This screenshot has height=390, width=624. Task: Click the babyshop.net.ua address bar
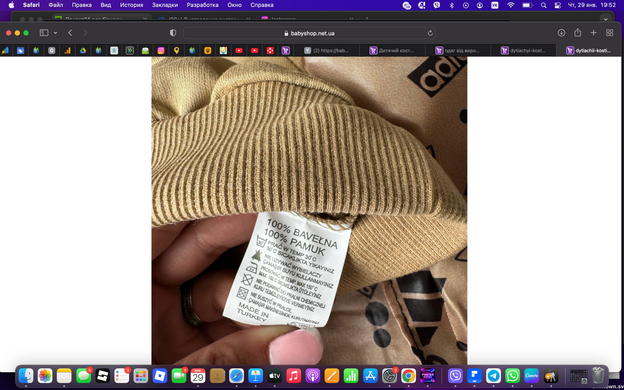tap(309, 33)
